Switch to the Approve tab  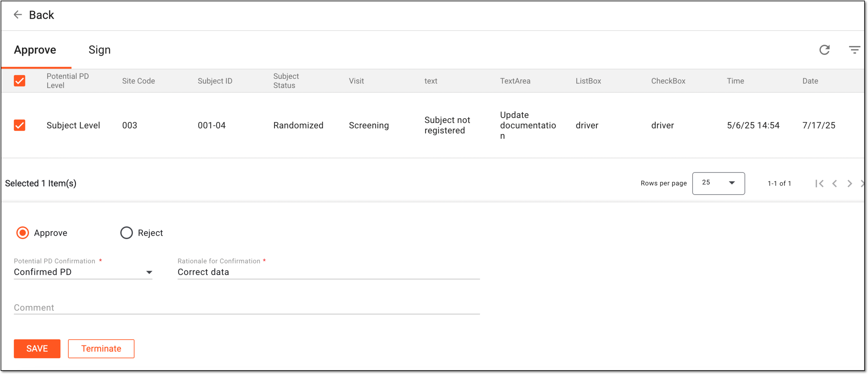pos(35,50)
